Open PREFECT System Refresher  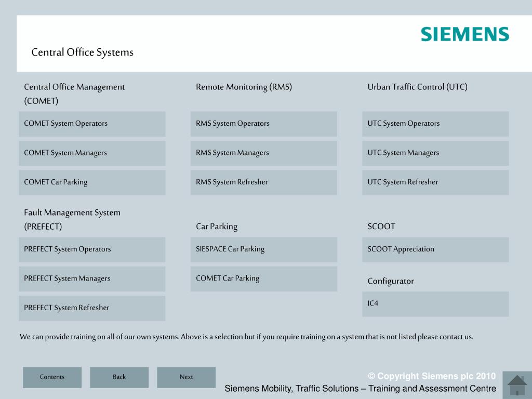pyautogui.click(x=92, y=308)
